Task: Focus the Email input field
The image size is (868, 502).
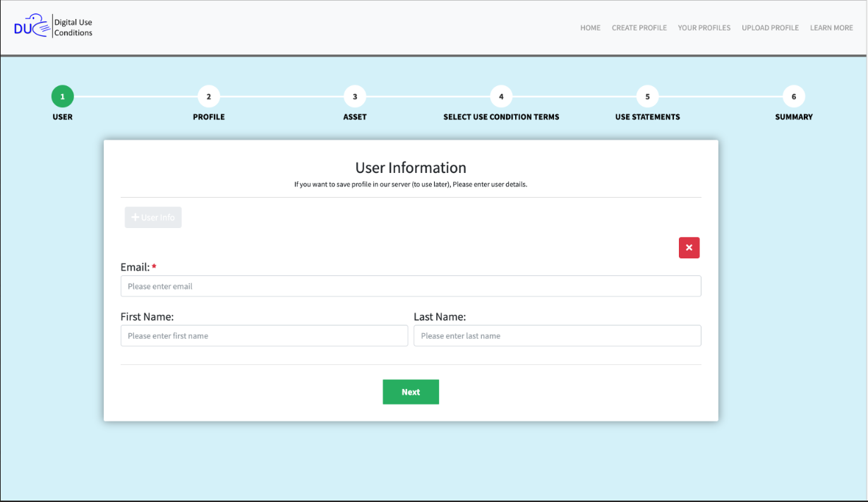Action: click(411, 286)
